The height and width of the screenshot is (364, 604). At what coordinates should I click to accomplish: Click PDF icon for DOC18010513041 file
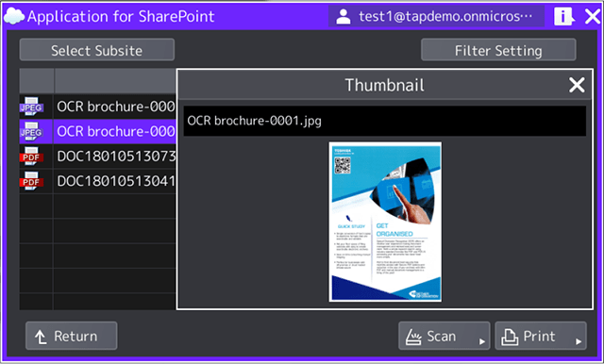[31, 181]
